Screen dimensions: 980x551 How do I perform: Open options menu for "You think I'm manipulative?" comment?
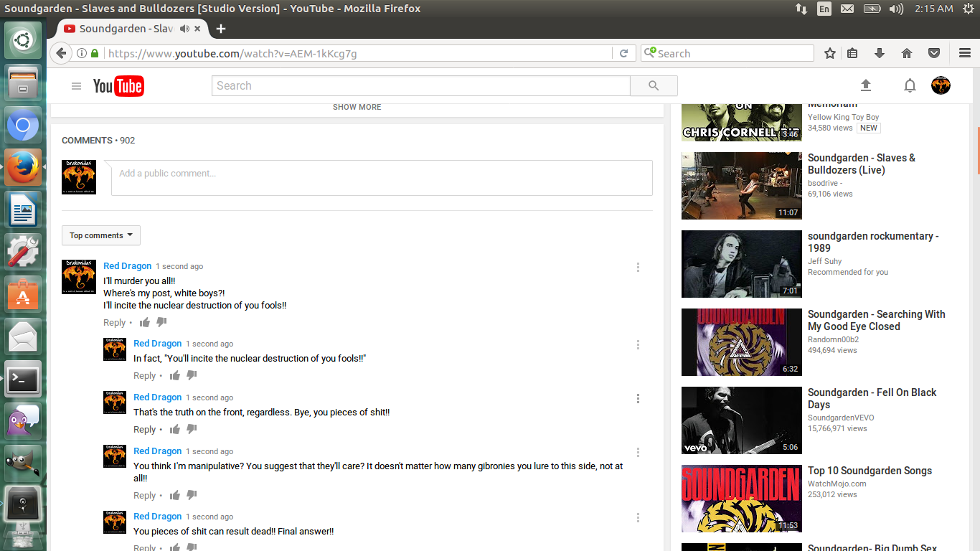[x=638, y=452]
